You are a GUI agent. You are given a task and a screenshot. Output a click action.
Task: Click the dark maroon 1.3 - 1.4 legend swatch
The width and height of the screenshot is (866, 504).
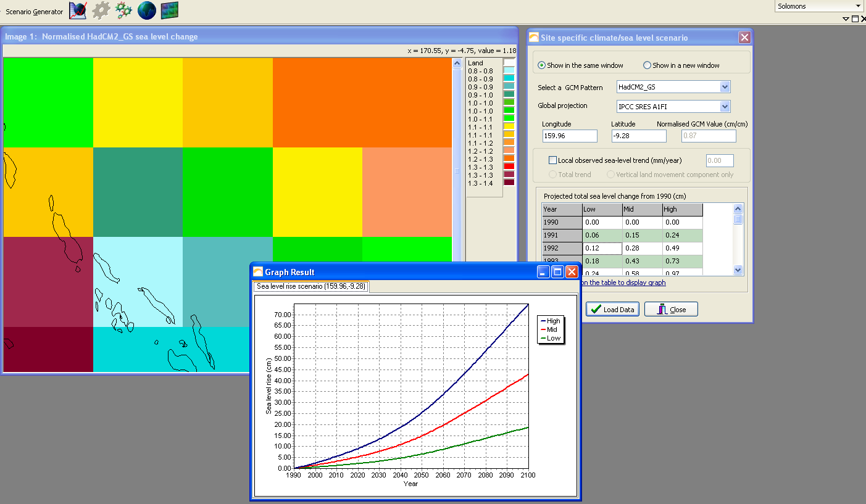click(509, 183)
